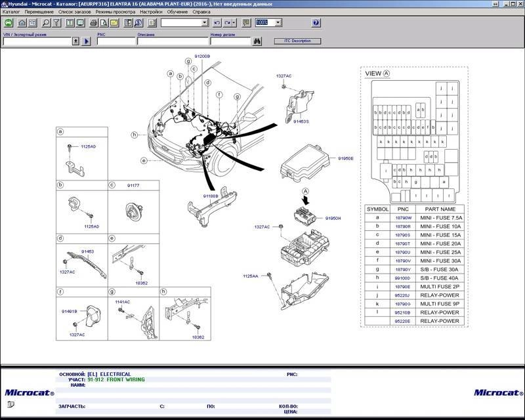Image resolution: width=525 pixels, height=420 pixels.
Task: Open the empty toolbar combo box dropdown
Action: coord(205,23)
